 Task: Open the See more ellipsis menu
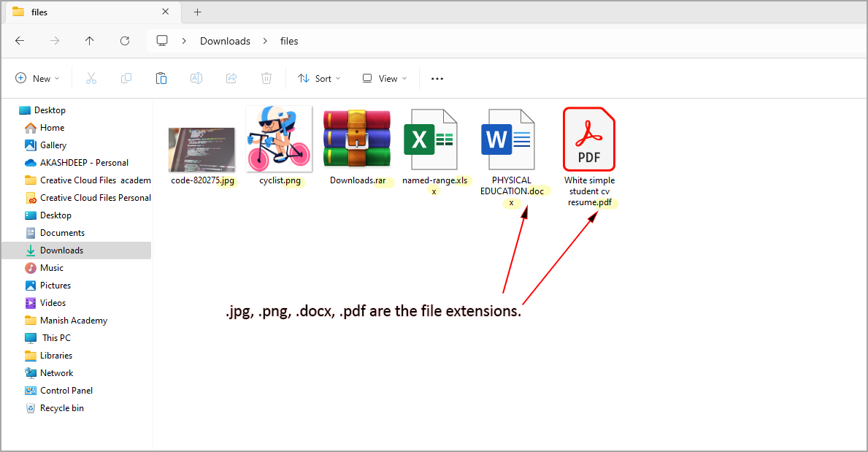[x=437, y=78]
